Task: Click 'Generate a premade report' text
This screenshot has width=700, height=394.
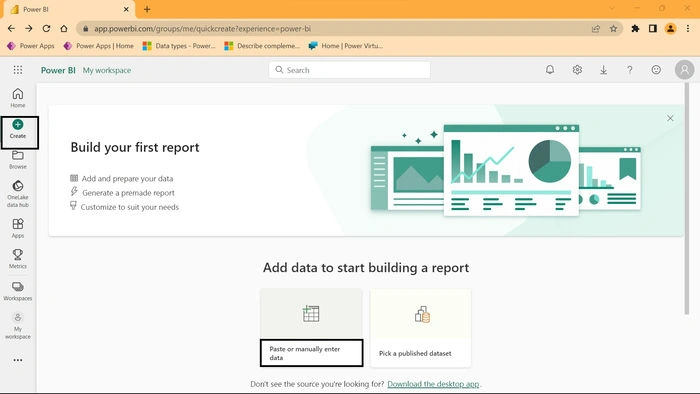Action: pos(129,193)
